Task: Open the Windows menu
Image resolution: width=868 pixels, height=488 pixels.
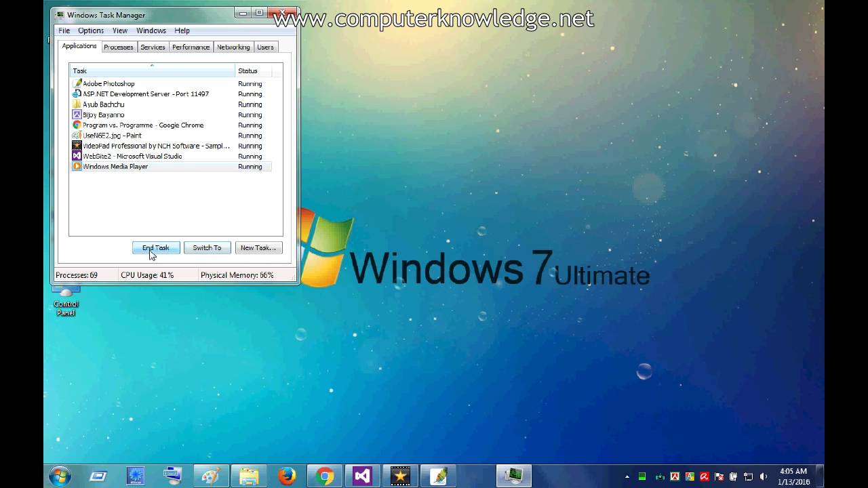Action: tap(151, 30)
